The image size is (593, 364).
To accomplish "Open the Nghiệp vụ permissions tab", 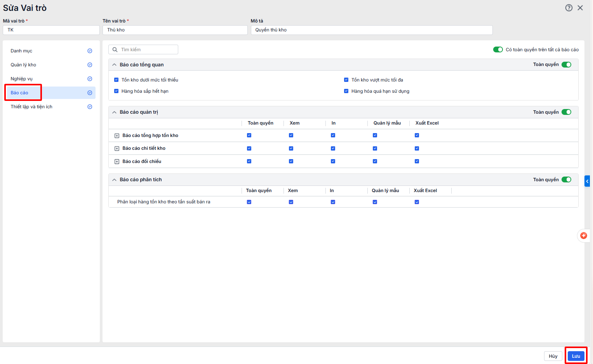I will 22,79.
